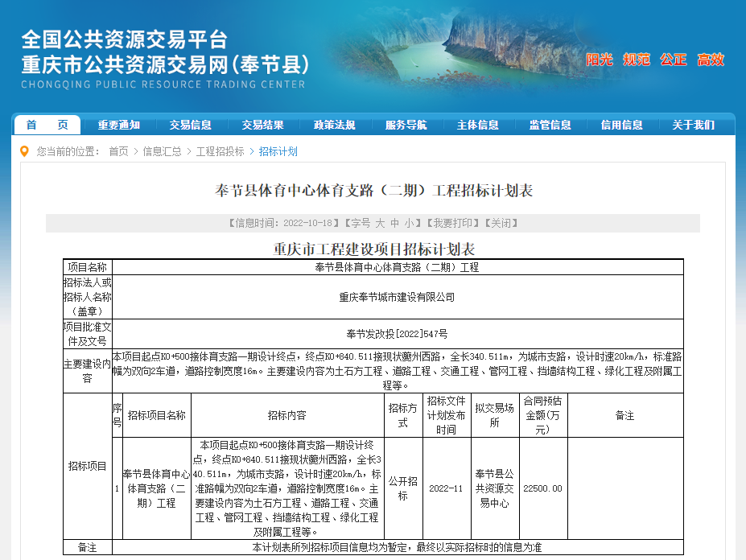
Task: Click the info date 2022-10-18
Action: (308, 223)
